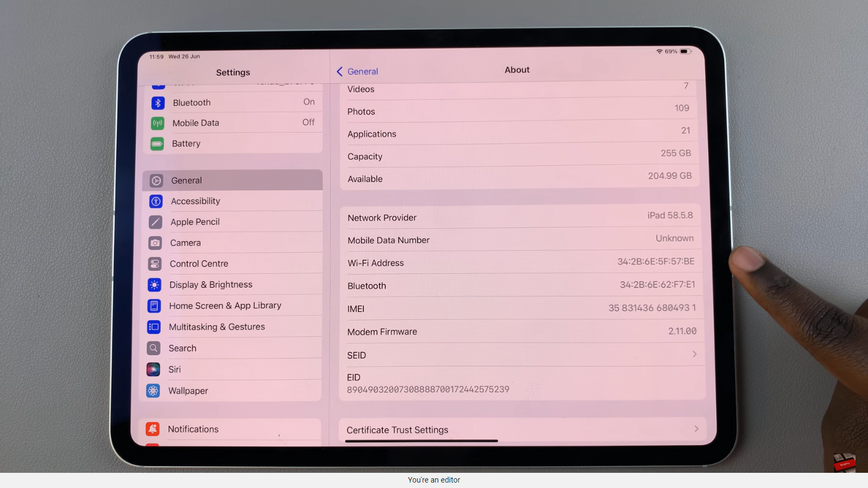Expand SEID row chevron
The width and height of the screenshot is (868, 488).
click(x=694, y=354)
